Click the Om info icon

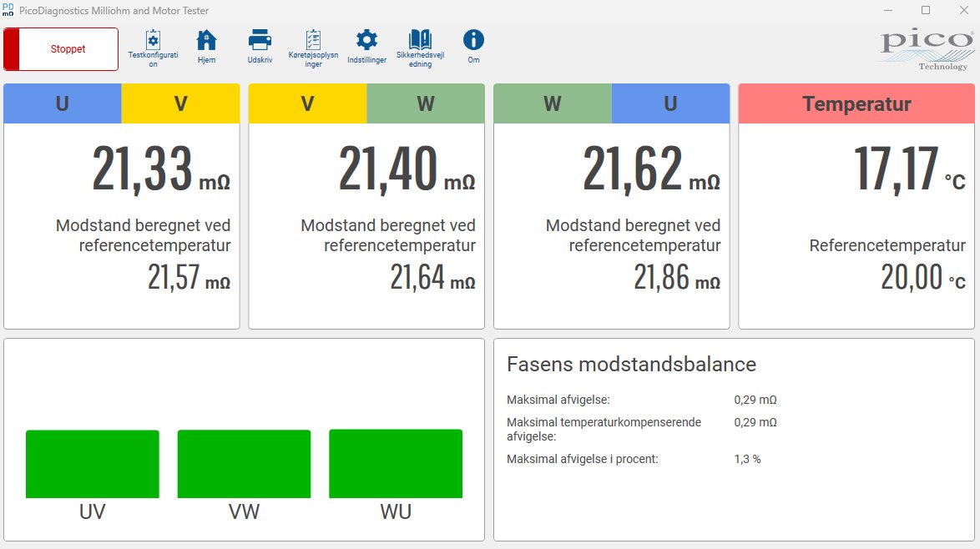[x=473, y=40]
